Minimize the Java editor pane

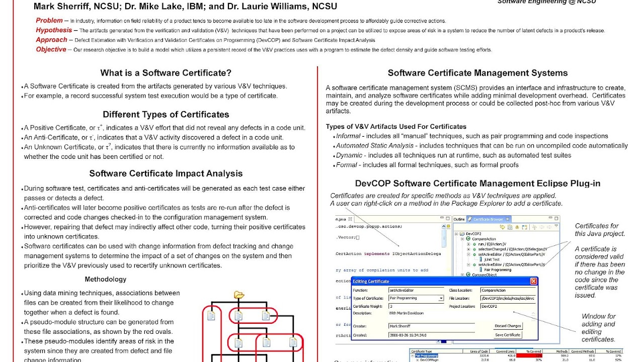pyautogui.click(x=442, y=218)
